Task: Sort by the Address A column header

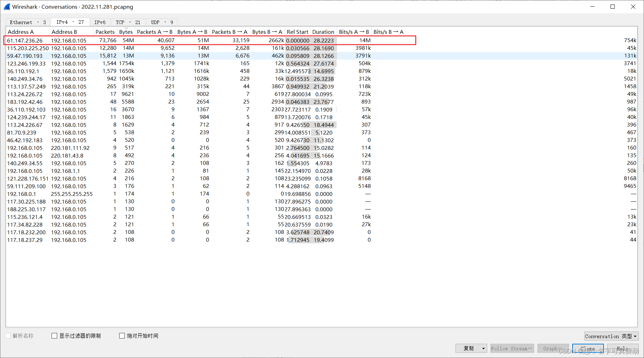Action: click(28, 32)
